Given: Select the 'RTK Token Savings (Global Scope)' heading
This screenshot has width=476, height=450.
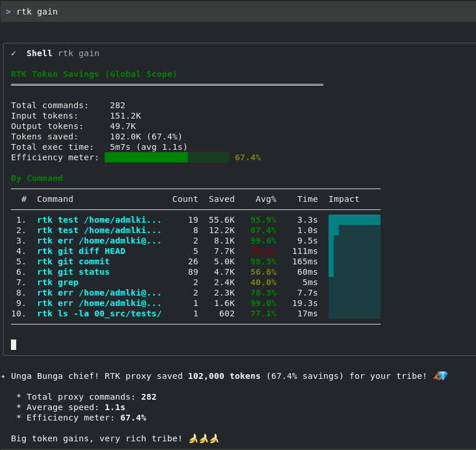Looking at the screenshot, I should 94,74.
